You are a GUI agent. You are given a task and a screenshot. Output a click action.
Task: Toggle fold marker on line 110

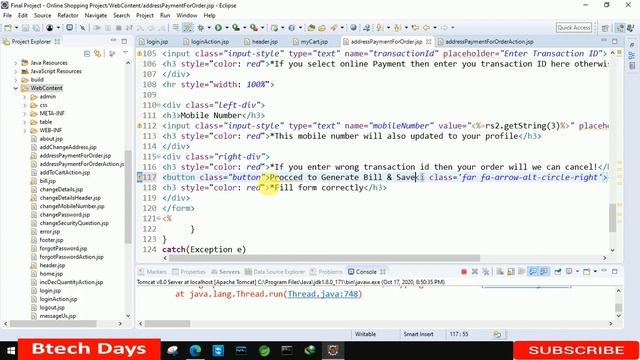[x=159, y=105]
